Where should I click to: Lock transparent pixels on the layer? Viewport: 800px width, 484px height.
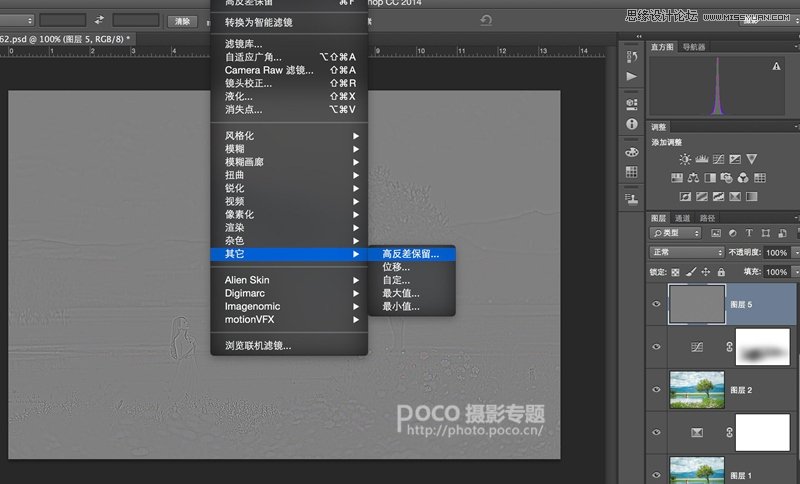675,272
